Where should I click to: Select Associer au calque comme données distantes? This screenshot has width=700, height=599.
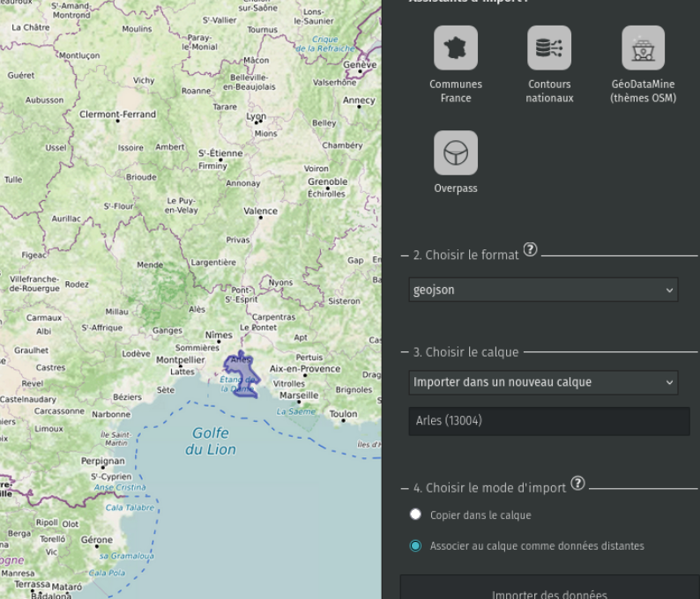[416, 546]
